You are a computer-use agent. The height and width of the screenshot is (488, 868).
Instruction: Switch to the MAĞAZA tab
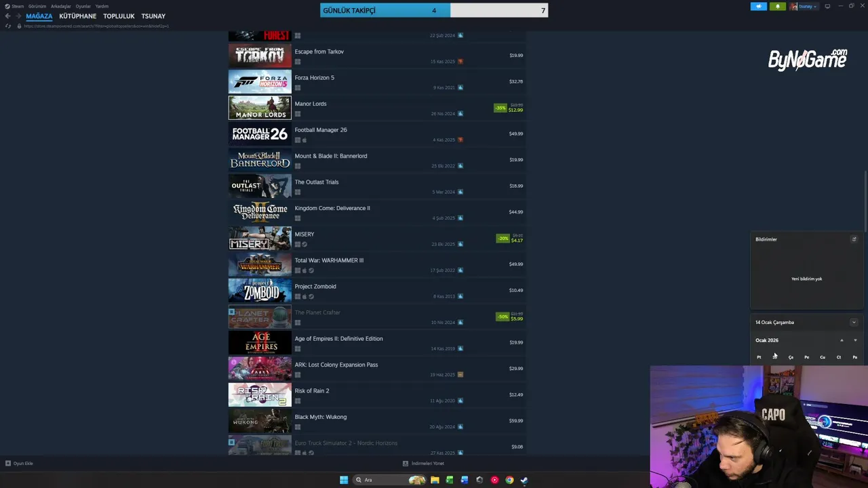pyautogui.click(x=39, y=16)
